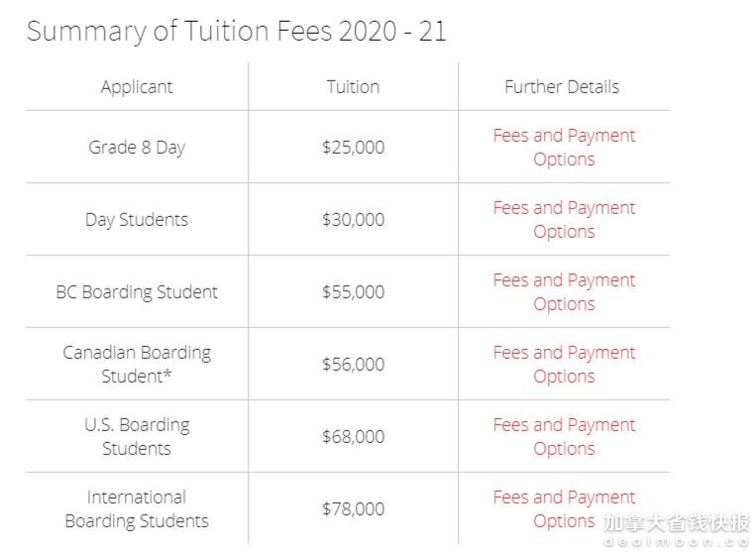751x560 pixels.
Task: Click the Applicant column header
Action: pyautogui.click(x=137, y=87)
